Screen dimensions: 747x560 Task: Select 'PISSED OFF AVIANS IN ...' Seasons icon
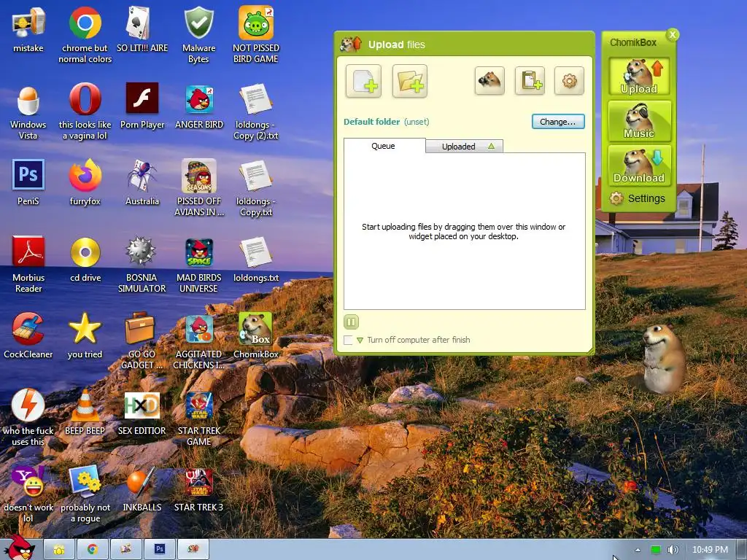point(199,188)
